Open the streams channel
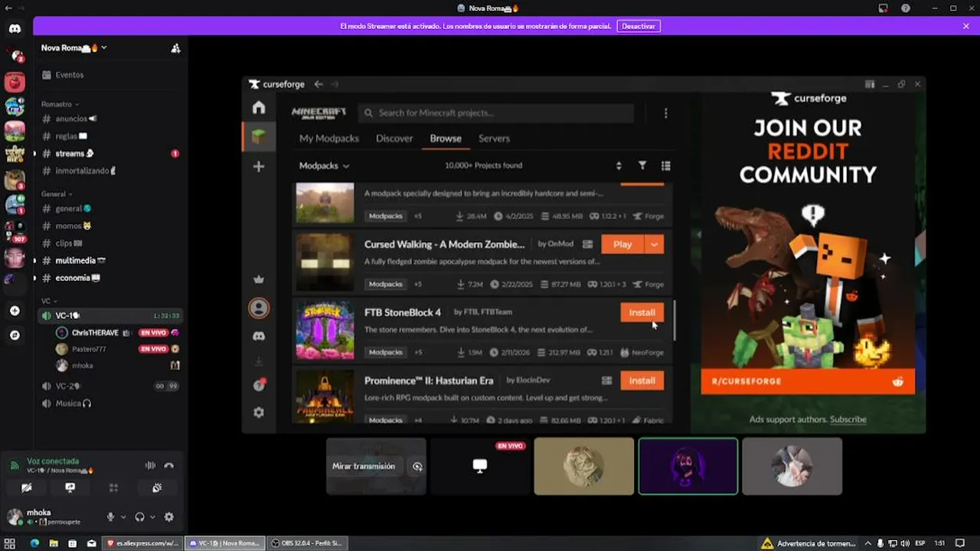The width and height of the screenshot is (980, 551). (x=111, y=154)
